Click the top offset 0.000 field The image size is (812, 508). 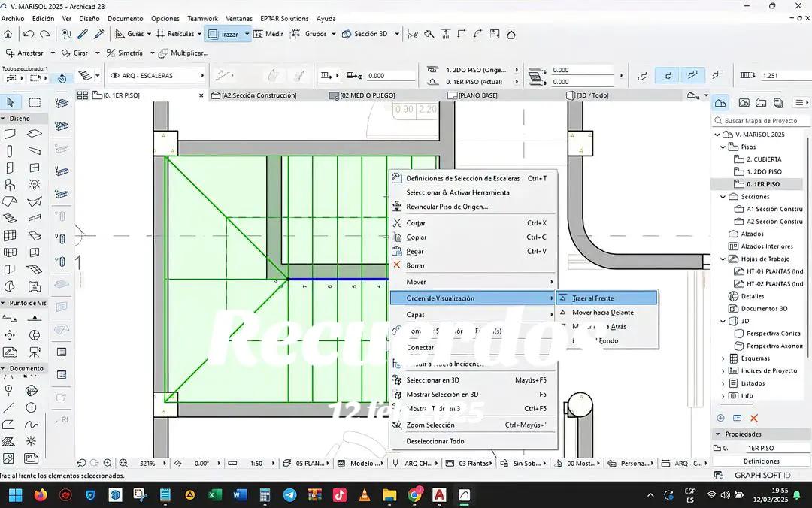(581, 70)
